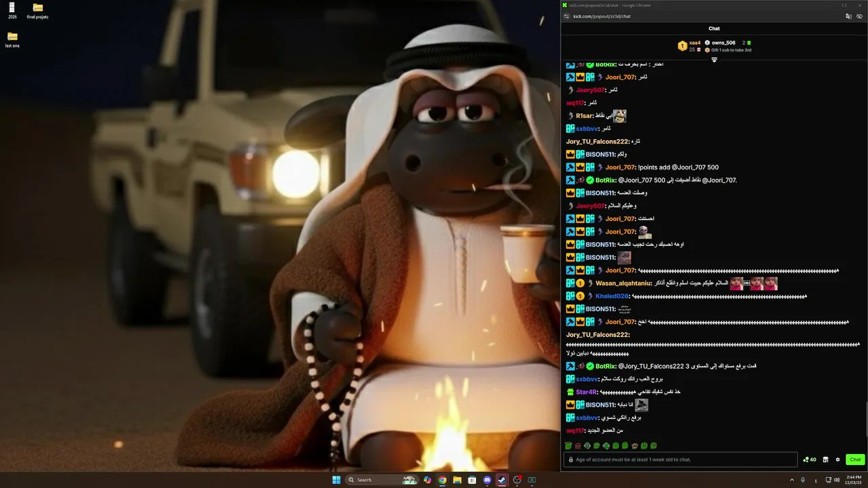868x488 pixels.
Task: Open Google Chrome from the taskbar
Action: click(x=442, y=480)
